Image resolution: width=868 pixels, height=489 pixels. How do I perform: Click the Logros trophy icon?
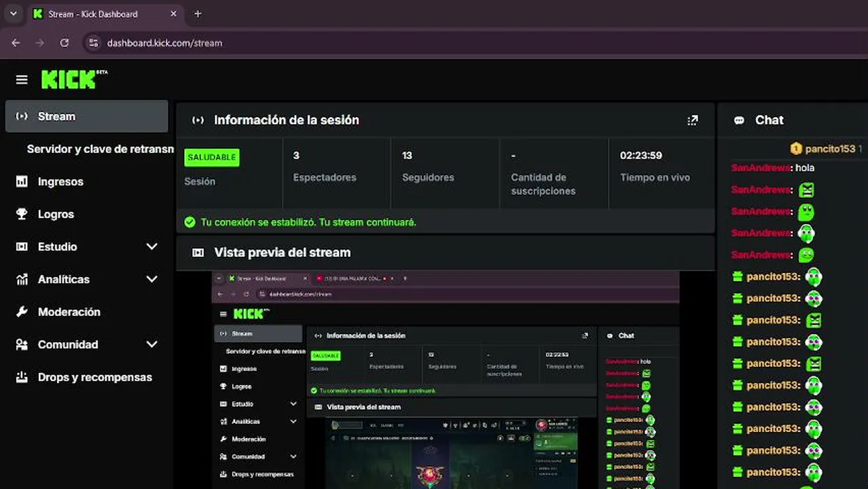click(22, 214)
